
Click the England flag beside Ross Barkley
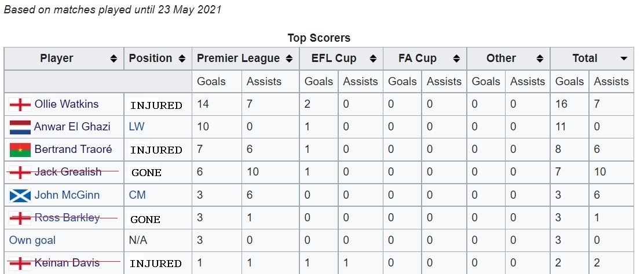coord(20,218)
